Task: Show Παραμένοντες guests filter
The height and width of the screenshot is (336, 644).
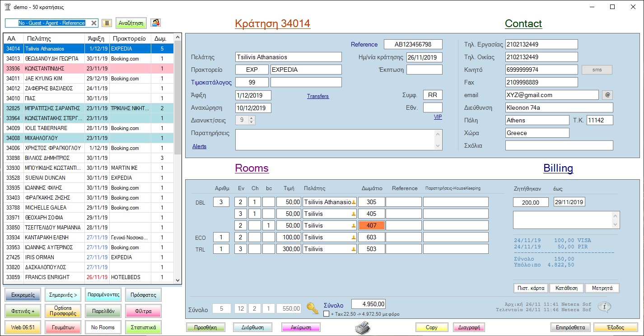Action: pyautogui.click(x=103, y=295)
